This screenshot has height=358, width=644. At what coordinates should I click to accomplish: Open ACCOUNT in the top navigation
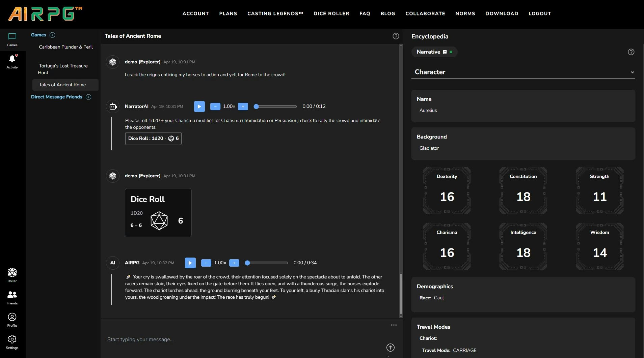tap(196, 13)
